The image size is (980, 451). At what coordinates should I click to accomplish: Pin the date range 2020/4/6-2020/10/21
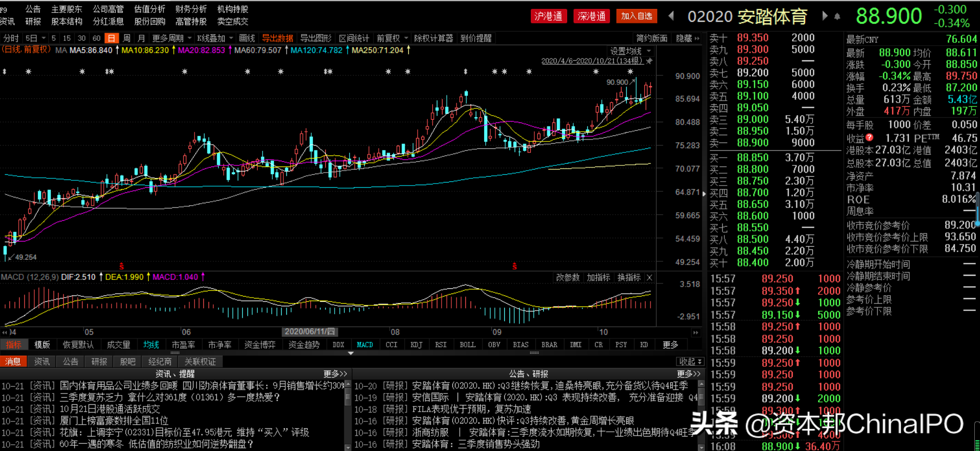click(649, 61)
